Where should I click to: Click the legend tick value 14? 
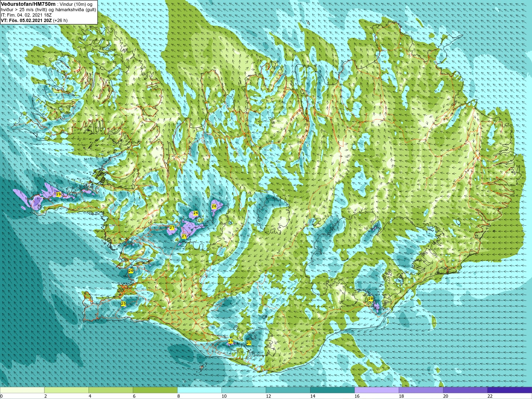[313, 397]
